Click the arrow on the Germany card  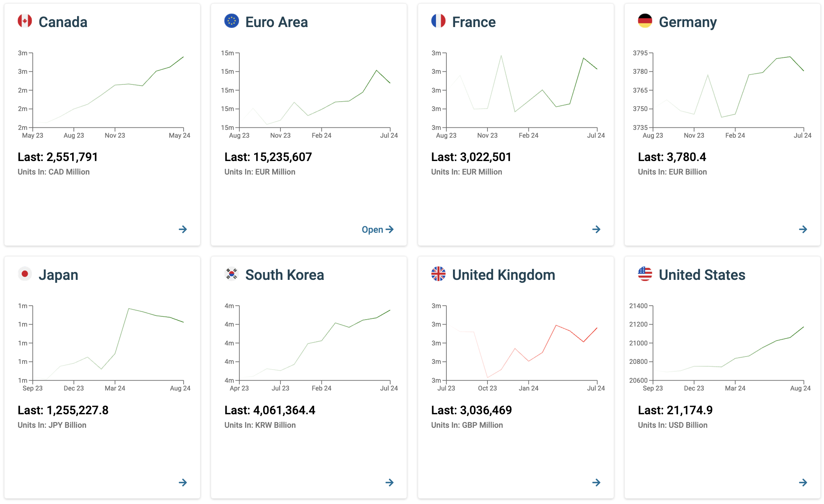pyautogui.click(x=803, y=229)
